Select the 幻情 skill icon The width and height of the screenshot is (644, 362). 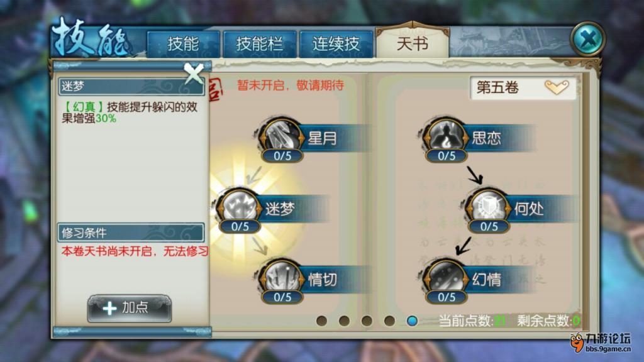pyautogui.click(x=446, y=277)
